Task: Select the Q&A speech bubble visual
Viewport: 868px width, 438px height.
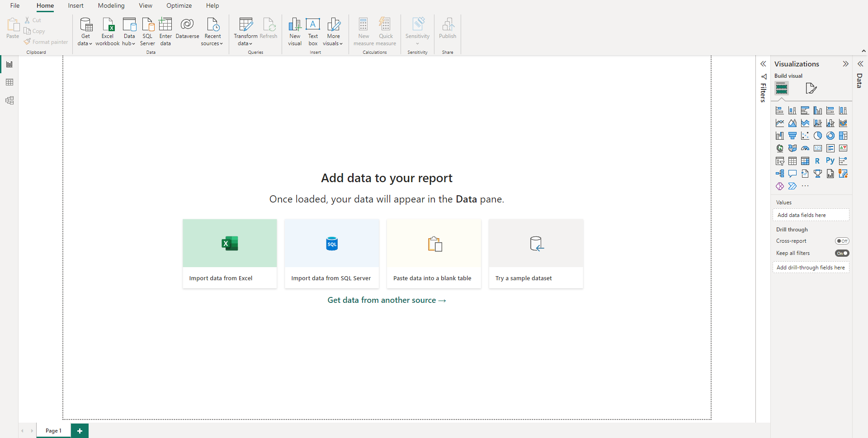Action: pyautogui.click(x=793, y=174)
